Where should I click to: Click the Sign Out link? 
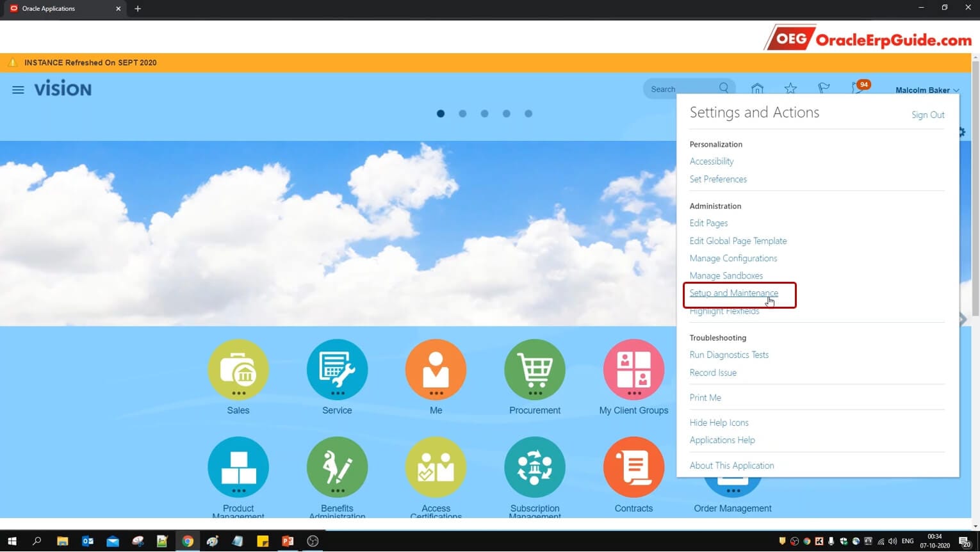click(x=928, y=115)
